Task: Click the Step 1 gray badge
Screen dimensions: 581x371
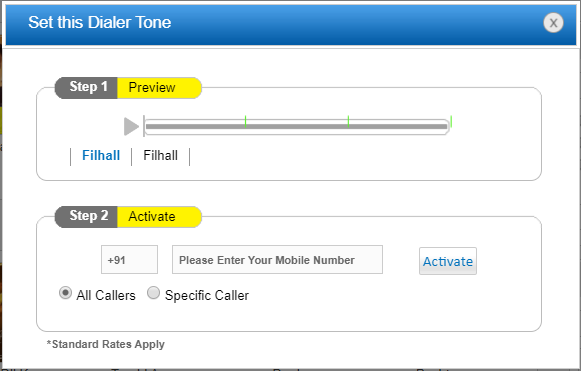Action: (x=86, y=88)
